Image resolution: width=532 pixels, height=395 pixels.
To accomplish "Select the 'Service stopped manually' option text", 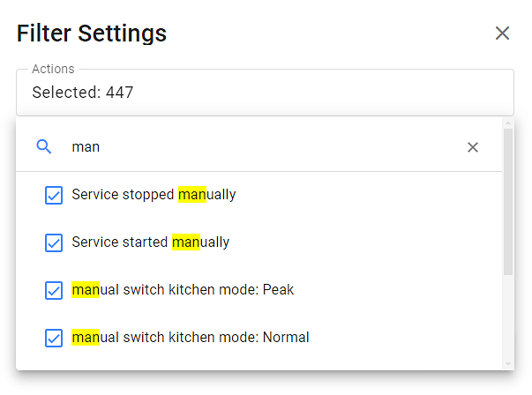I will click(x=154, y=194).
